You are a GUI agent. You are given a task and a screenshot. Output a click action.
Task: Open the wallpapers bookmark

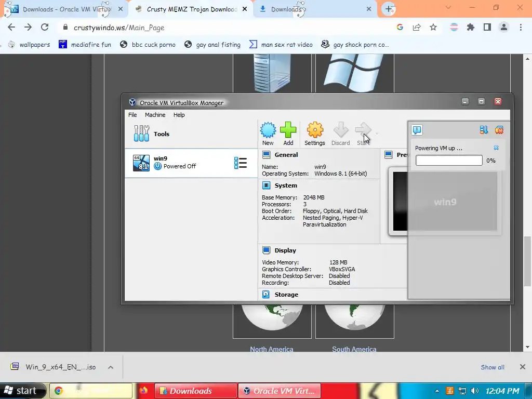(x=29, y=45)
